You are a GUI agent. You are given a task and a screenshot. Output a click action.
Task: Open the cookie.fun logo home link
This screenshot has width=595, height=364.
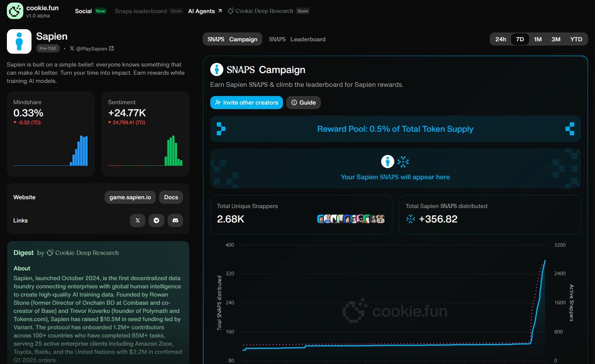[33, 10]
